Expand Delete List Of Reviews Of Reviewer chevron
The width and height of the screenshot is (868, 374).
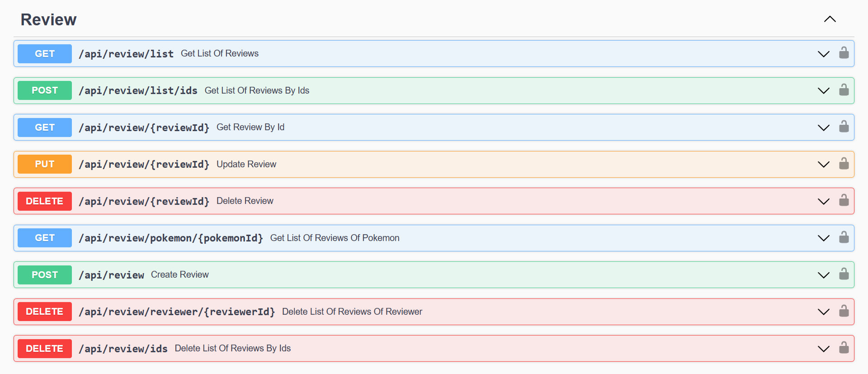point(824,312)
